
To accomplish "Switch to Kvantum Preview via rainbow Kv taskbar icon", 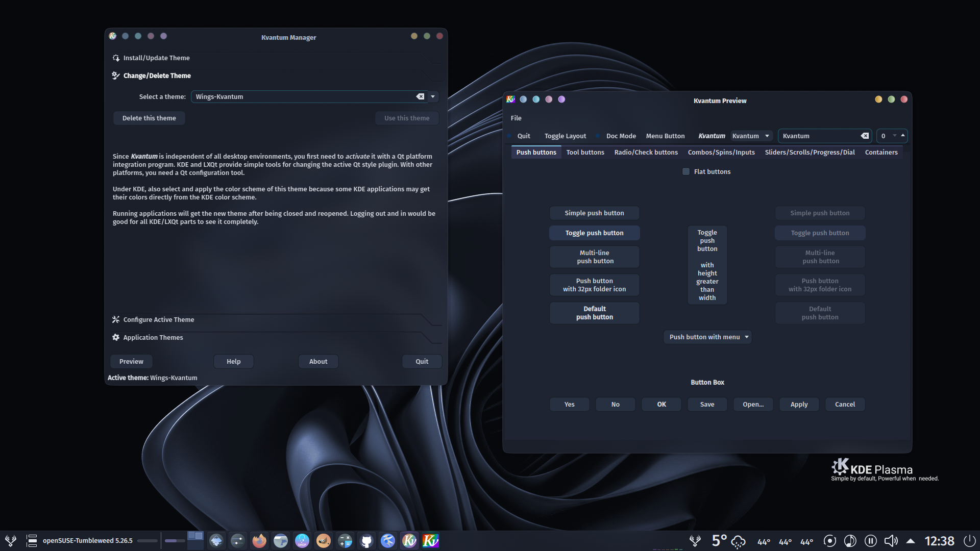I will pos(431,540).
